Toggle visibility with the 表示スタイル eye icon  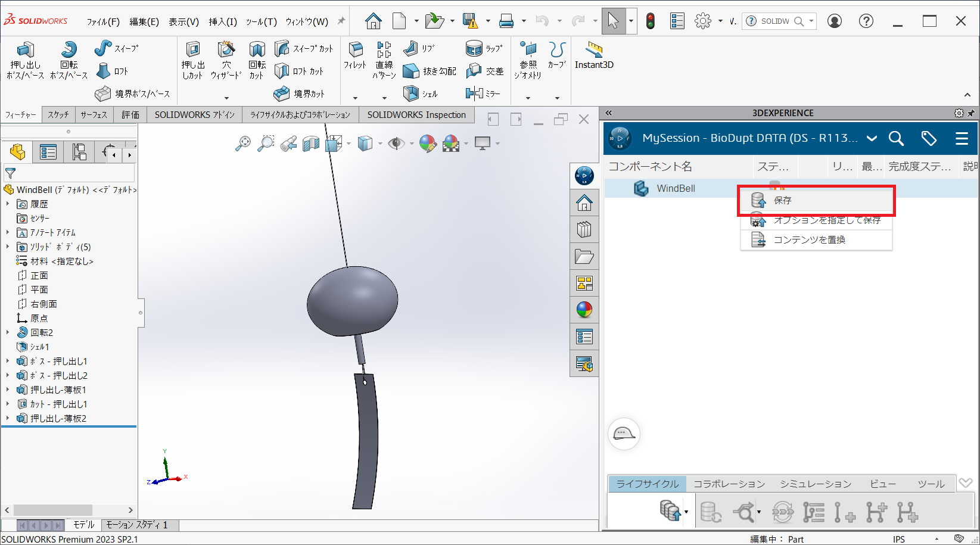click(x=398, y=143)
